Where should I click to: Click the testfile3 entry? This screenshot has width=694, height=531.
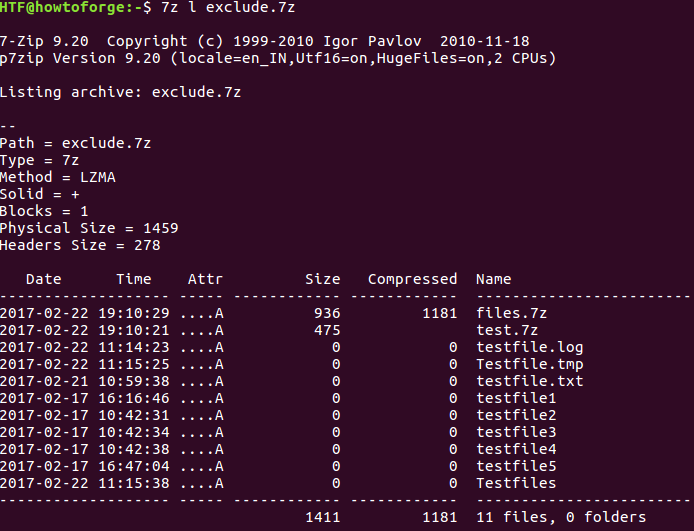pyautogui.click(x=517, y=432)
